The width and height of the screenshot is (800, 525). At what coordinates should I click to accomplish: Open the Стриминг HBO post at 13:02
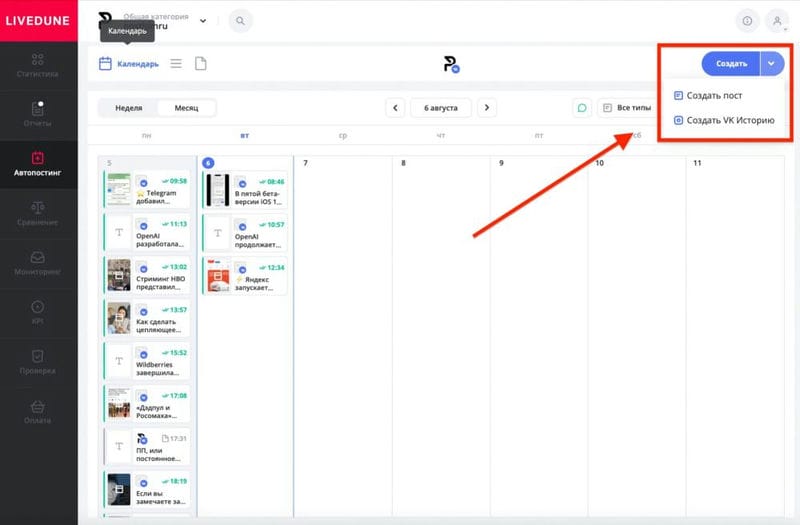point(147,275)
